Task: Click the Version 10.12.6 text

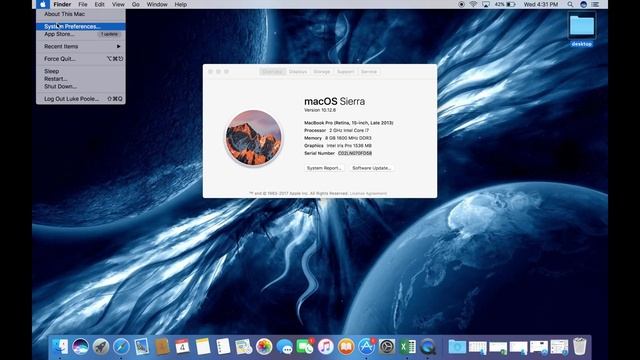Action: [320, 110]
